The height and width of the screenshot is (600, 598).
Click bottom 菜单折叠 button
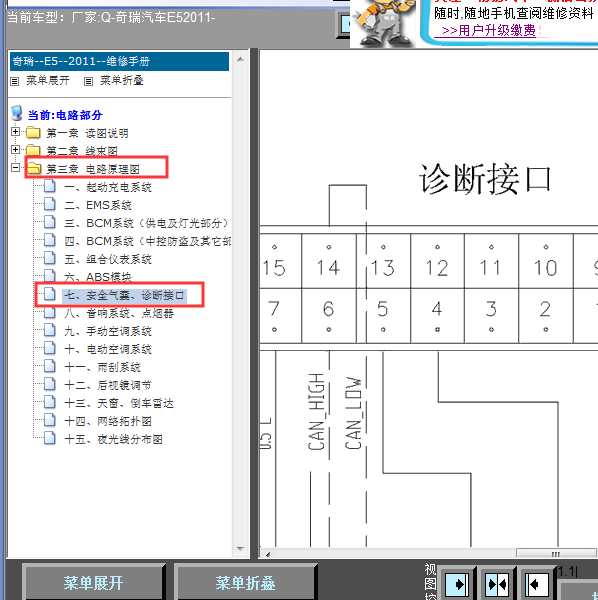pyautogui.click(x=245, y=583)
